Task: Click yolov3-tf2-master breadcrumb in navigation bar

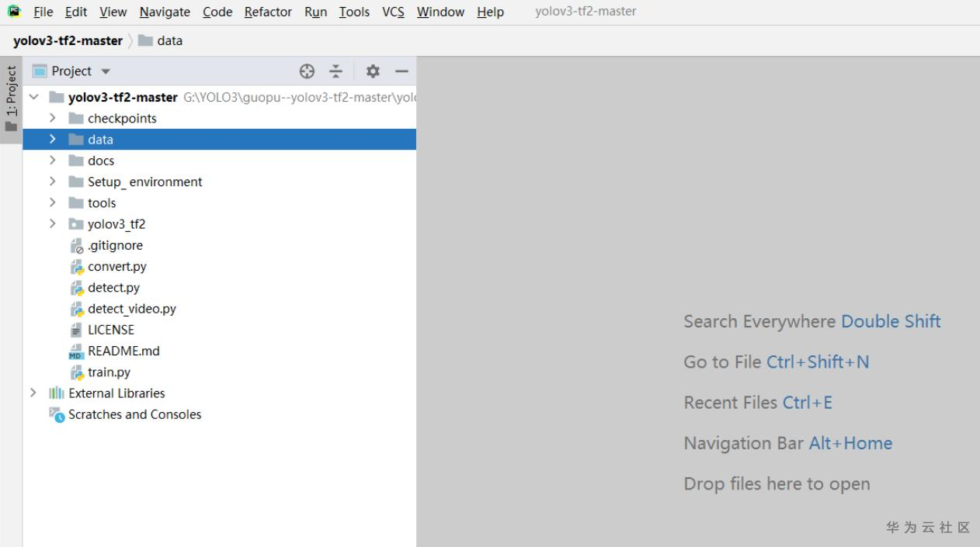Action: coord(68,40)
